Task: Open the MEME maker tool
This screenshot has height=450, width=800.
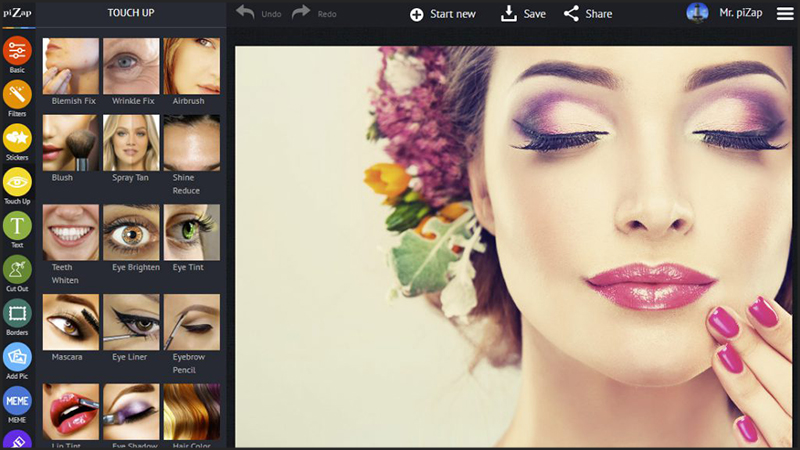Action: [17, 401]
